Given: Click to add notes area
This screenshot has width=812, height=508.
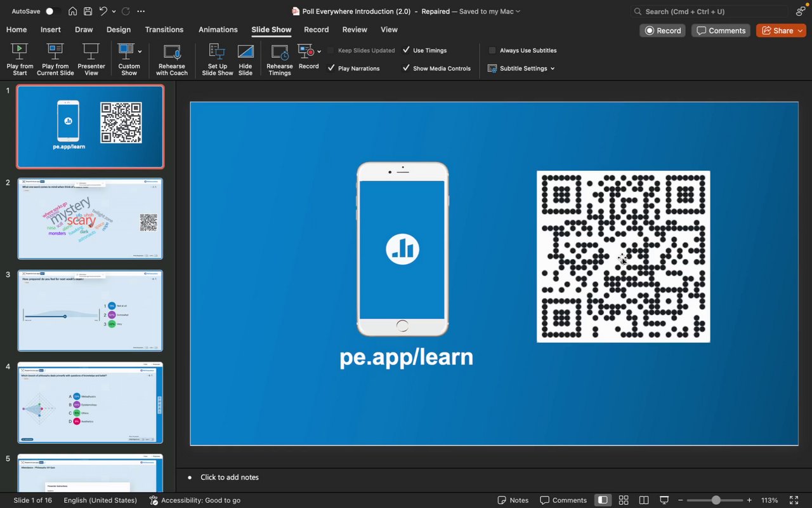Looking at the screenshot, I should 230,478.
